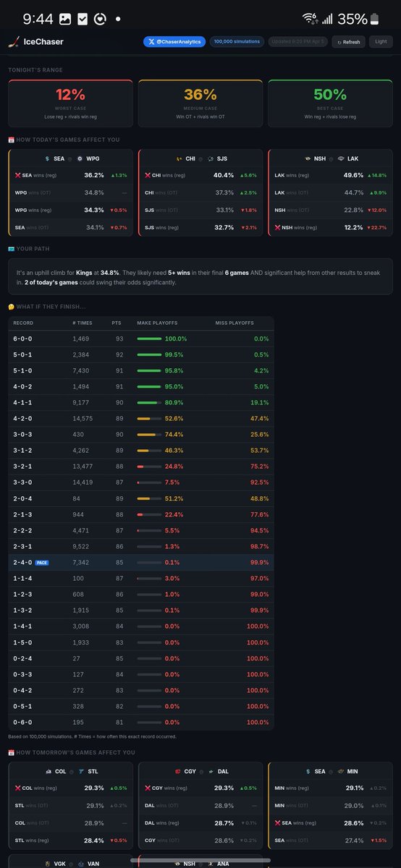Tap the cellular signal bars icon
401x868 pixels.
click(328, 18)
